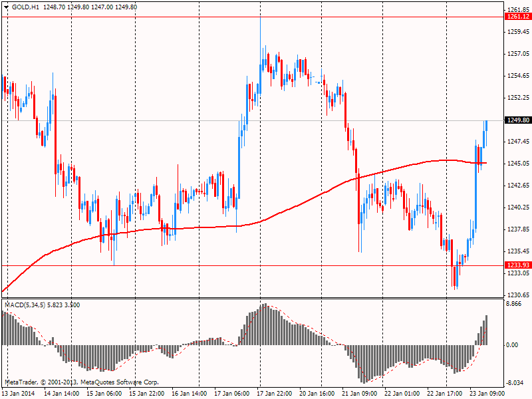Select the 1230.65 price scale value
This screenshot has height=399, width=532.
518,295
